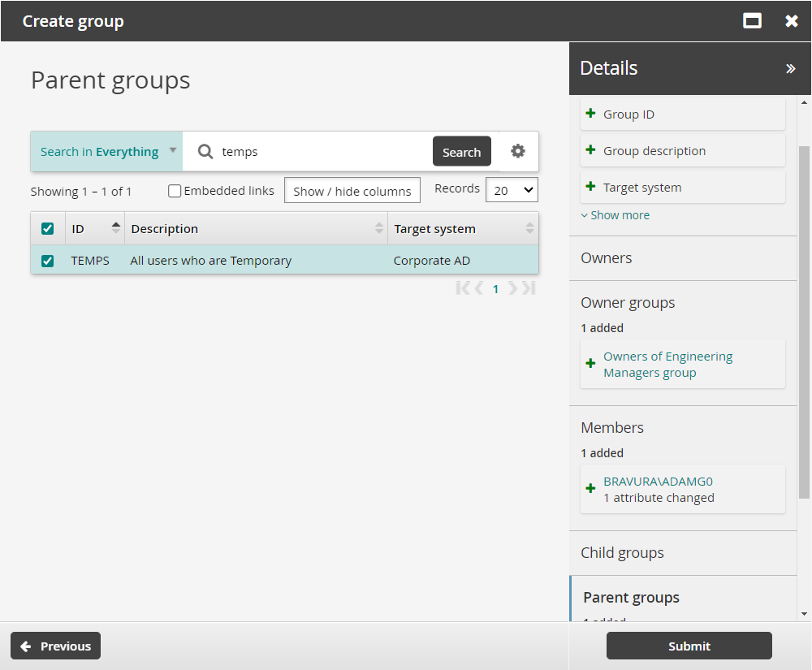Toggle the select-all checkbox in table header
The image size is (812, 670).
[47, 228]
